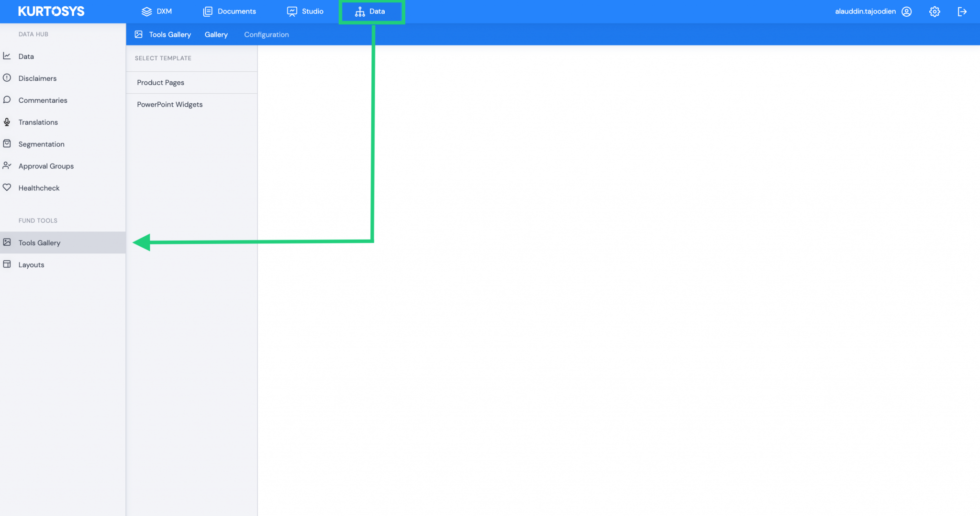This screenshot has width=980, height=516.
Task: Click the Commentaries speech-bubble icon
Action: click(x=7, y=100)
